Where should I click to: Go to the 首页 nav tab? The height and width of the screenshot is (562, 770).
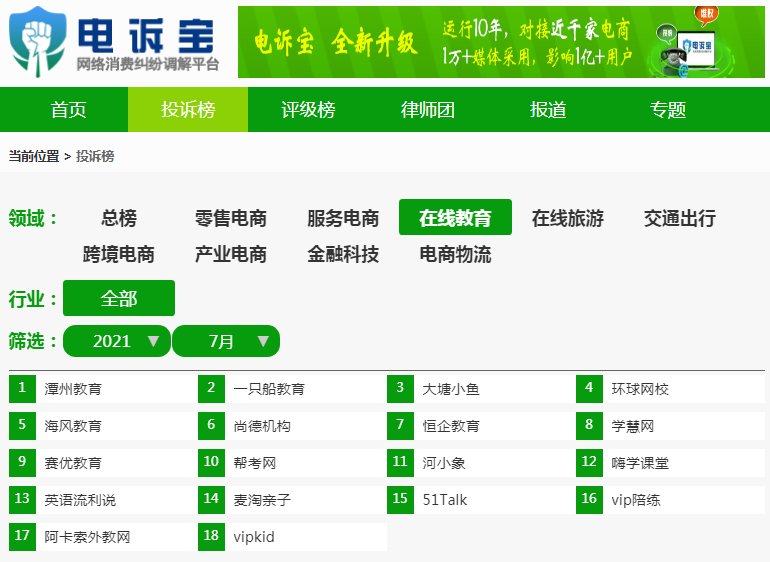tap(68, 110)
